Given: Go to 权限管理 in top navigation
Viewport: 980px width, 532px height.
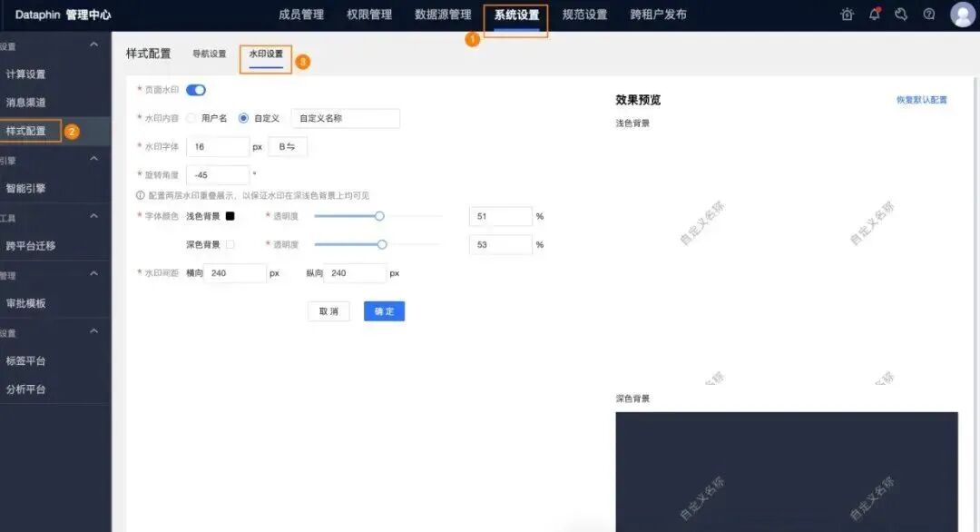Looking at the screenshot, I should 369,15.
